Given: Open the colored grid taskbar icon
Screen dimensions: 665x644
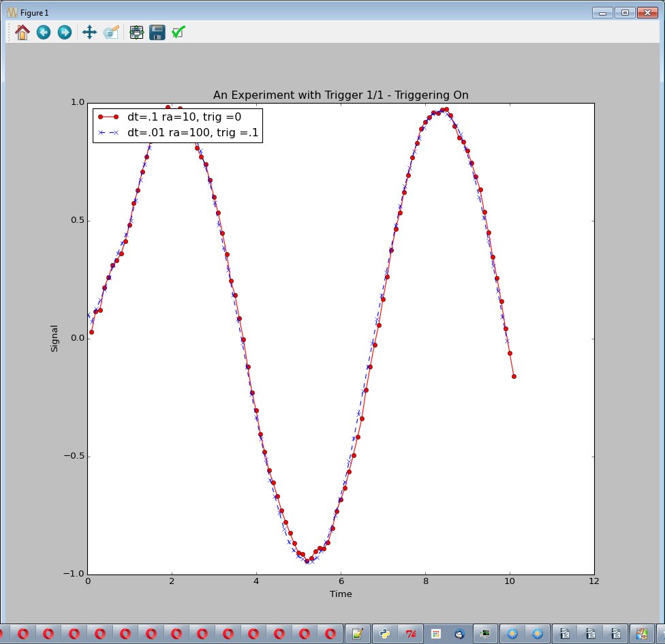Looking at the screenshot, I should 435,634.
